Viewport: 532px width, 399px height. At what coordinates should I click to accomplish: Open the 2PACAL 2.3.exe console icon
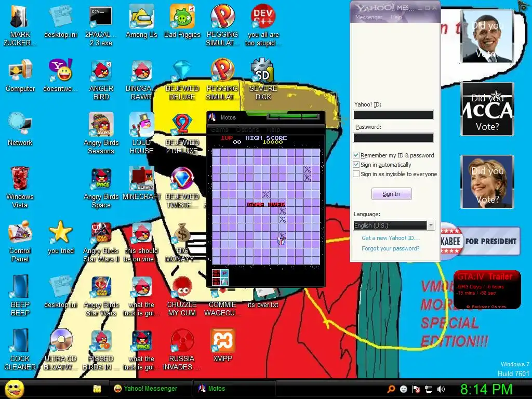101,24
